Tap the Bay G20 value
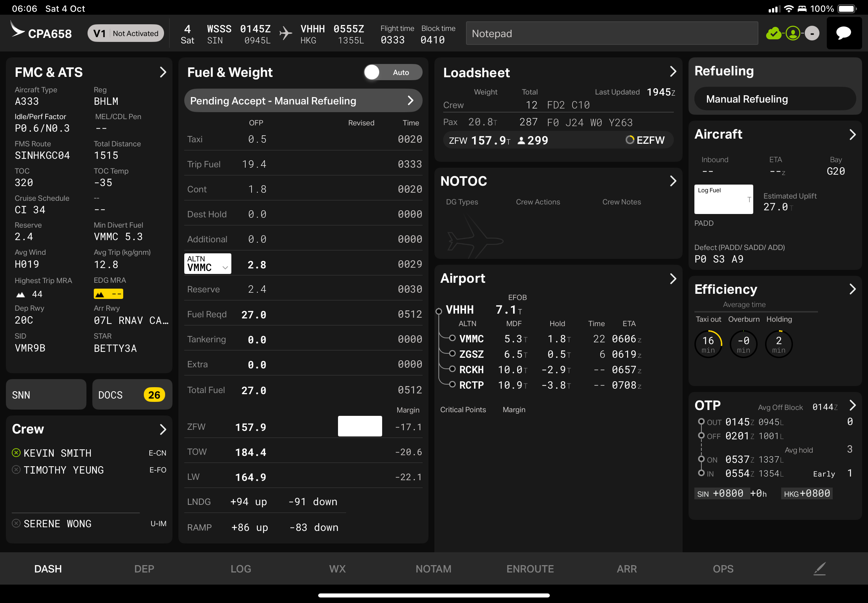This screenshot has height=603, width=868. [836, 172]
